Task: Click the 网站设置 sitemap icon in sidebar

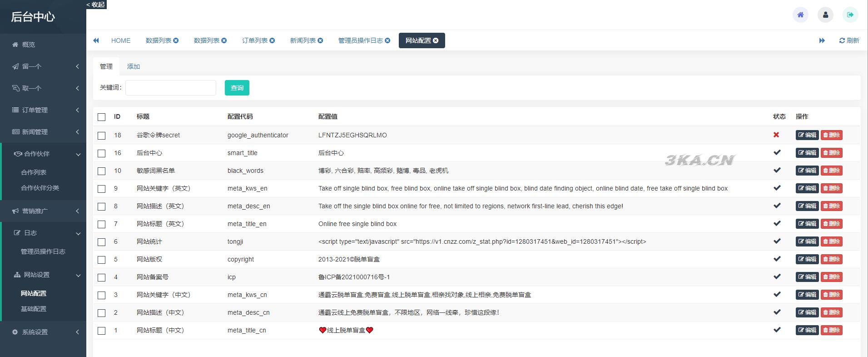Action: 17,275
